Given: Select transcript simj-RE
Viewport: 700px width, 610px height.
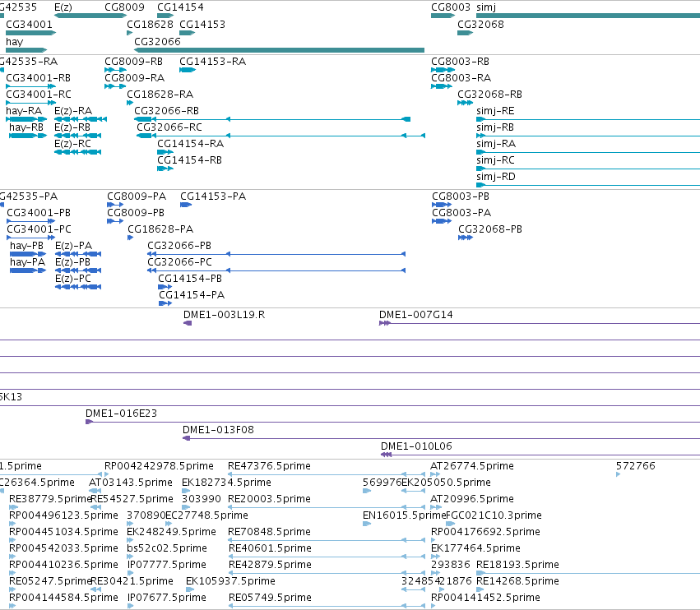Looking at the screenshot, I should 495,111.
